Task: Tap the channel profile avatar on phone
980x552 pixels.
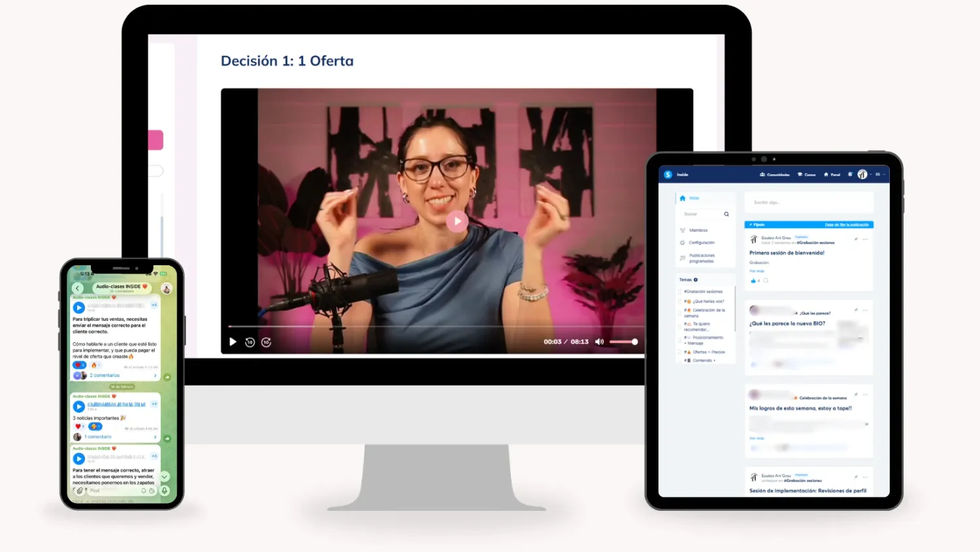Action: click(167, 288)
